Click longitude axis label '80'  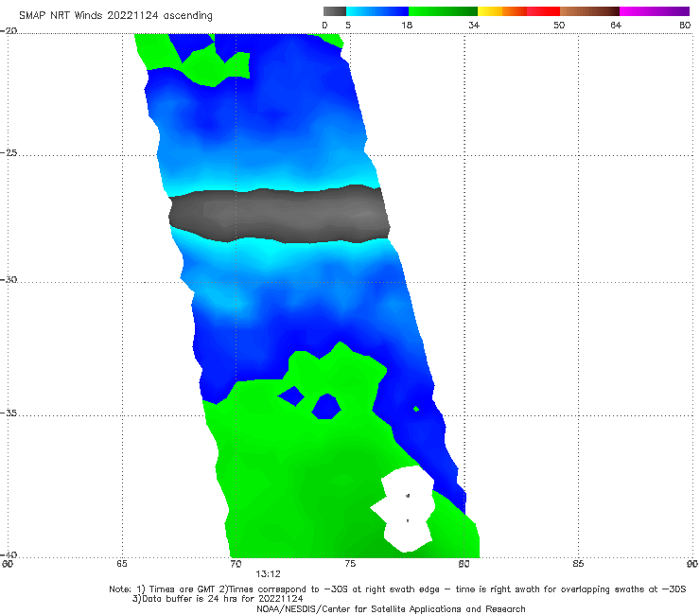(x=464, y=564)
